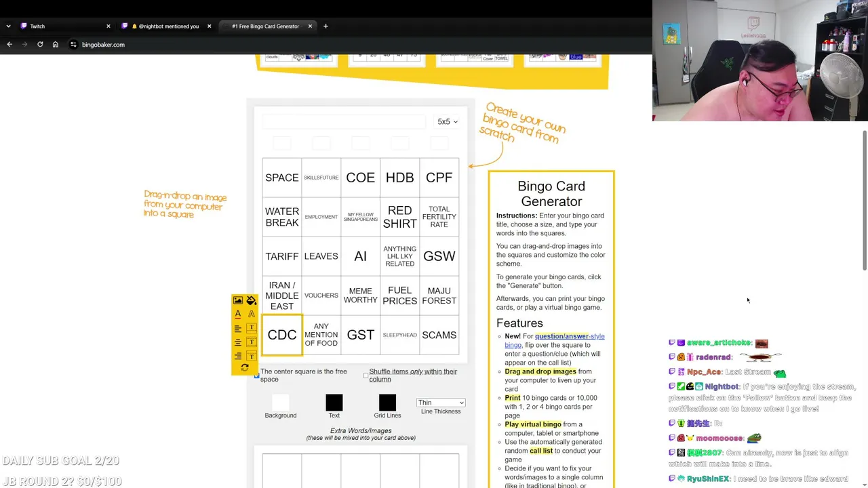Click the AI center square
868x488 pixels.
tap(361, 256)
